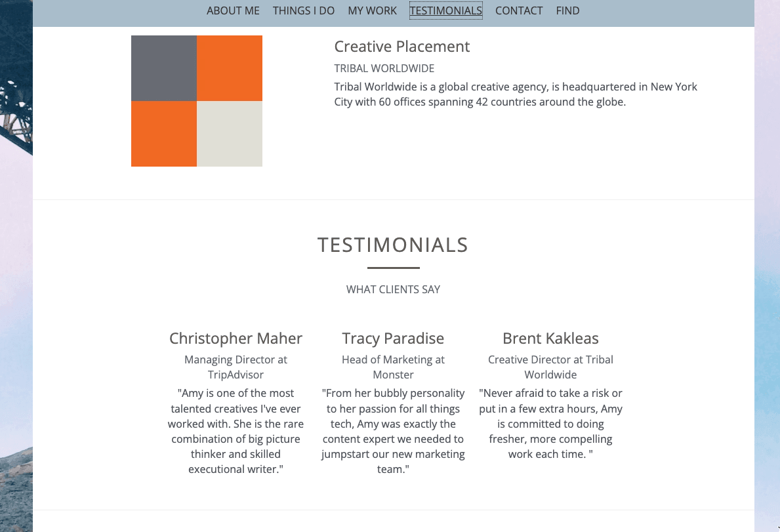This screenshot has height=532, width=780.
Task: Click the quote beginning "Never afraid to take a risk"
Action: point(550,424)
